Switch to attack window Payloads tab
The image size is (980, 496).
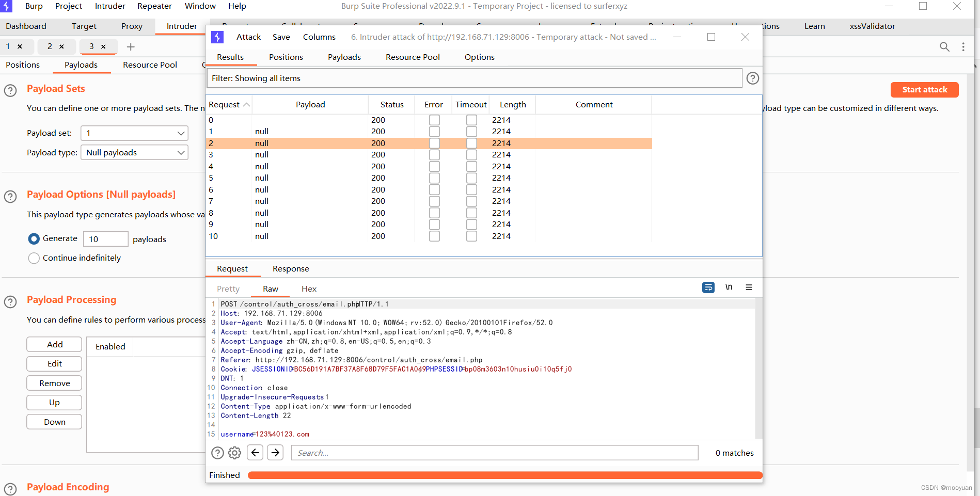pos(344,57)
